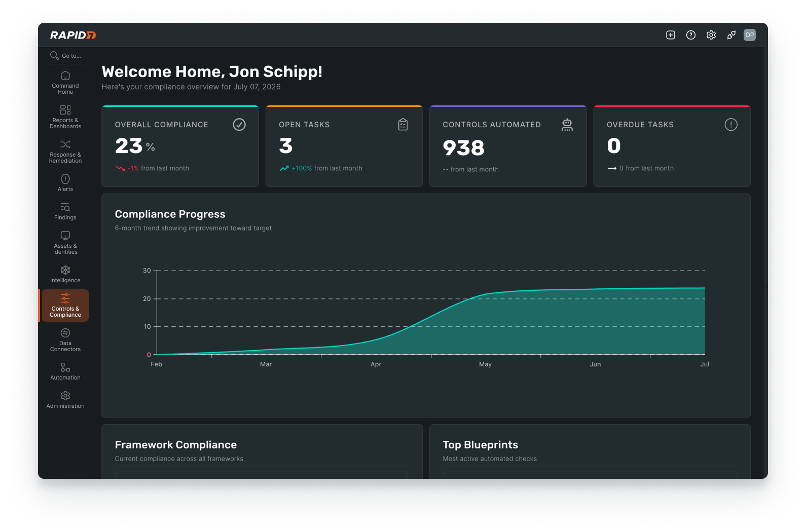Open the settings gear in top bar
Screen dimensions: 806x532
pos(711,35)
